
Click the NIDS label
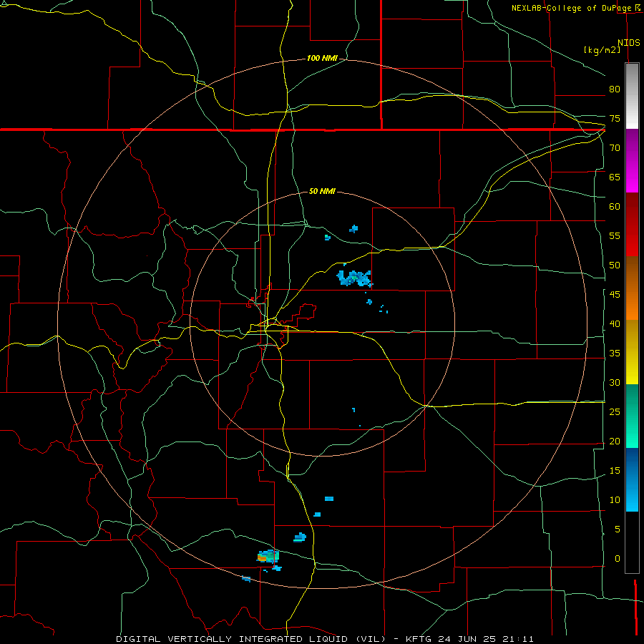tap(628, 43)
